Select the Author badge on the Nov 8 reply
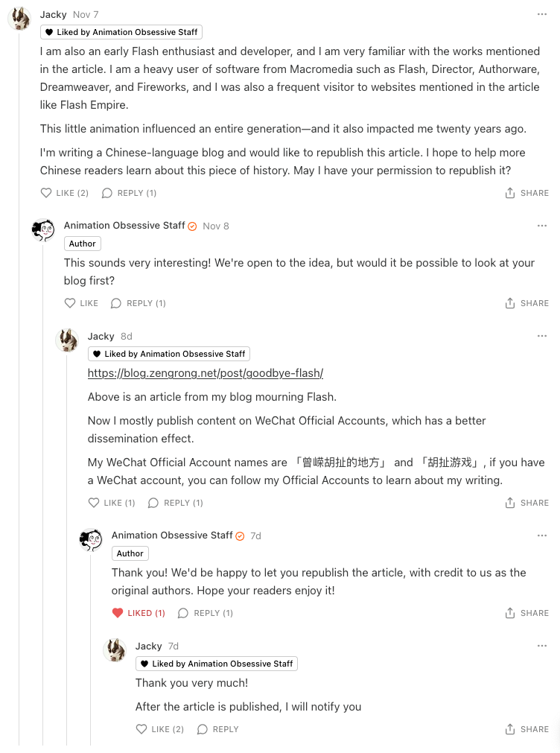Viewport: 560px width, 753px height. [82, 244]
